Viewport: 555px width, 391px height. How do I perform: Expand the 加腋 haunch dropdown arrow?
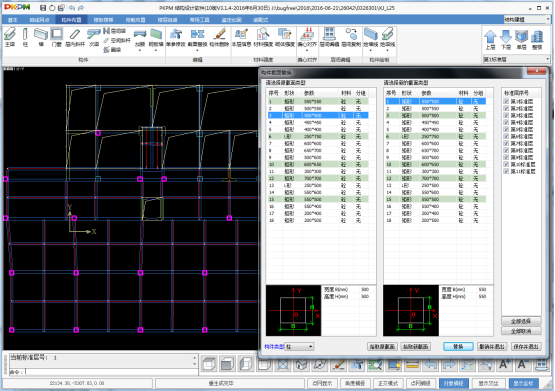coord(140,51)
